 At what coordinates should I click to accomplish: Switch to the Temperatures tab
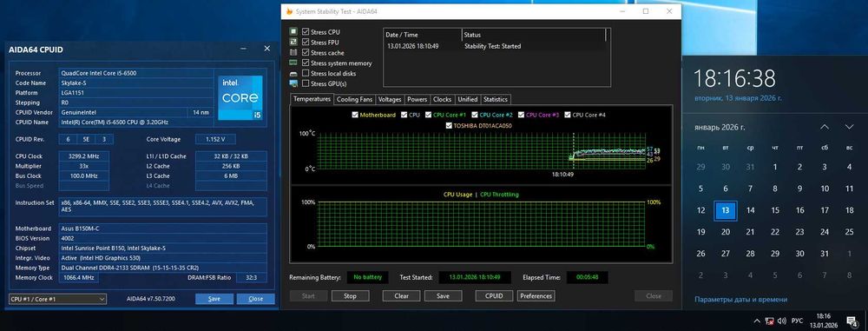click(312, 99)
